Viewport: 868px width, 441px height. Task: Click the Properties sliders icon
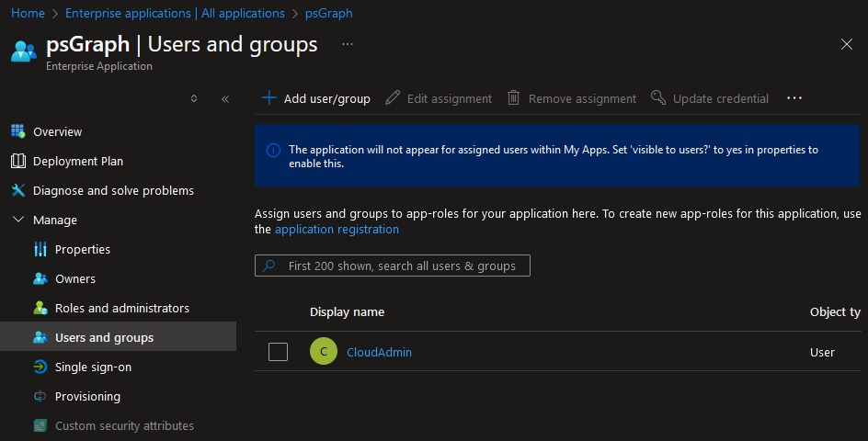(40, 249)
